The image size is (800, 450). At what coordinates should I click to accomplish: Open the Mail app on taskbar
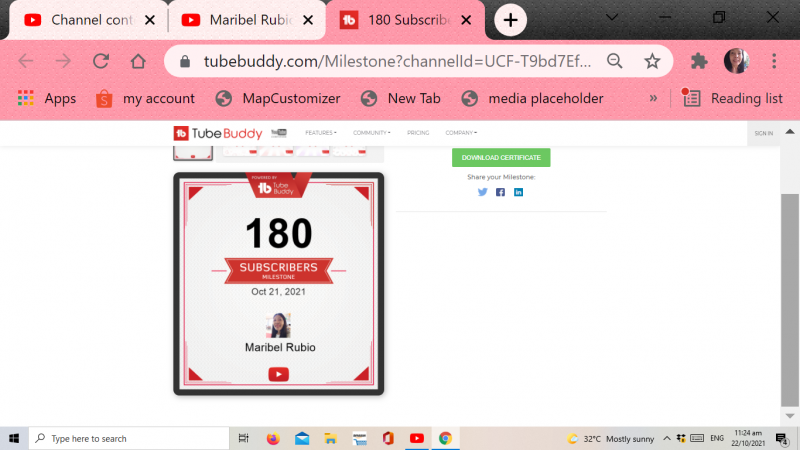302,438
